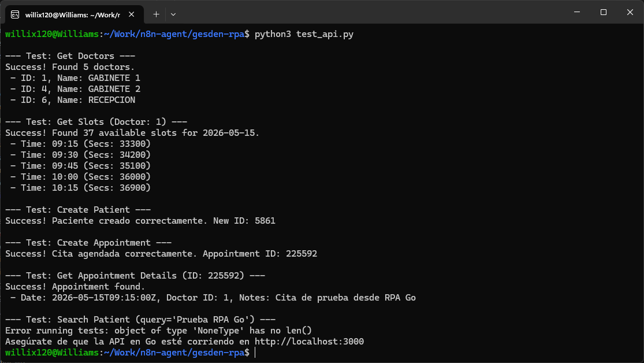This screenshot has width=644, height=363.
Task: Click the terminal icon in the tab
Action: pos(15,15)
